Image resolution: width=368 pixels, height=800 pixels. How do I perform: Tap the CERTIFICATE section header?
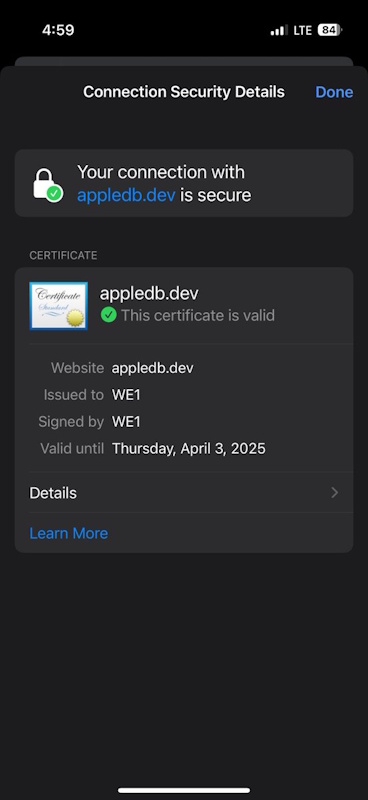click(63, 255)
